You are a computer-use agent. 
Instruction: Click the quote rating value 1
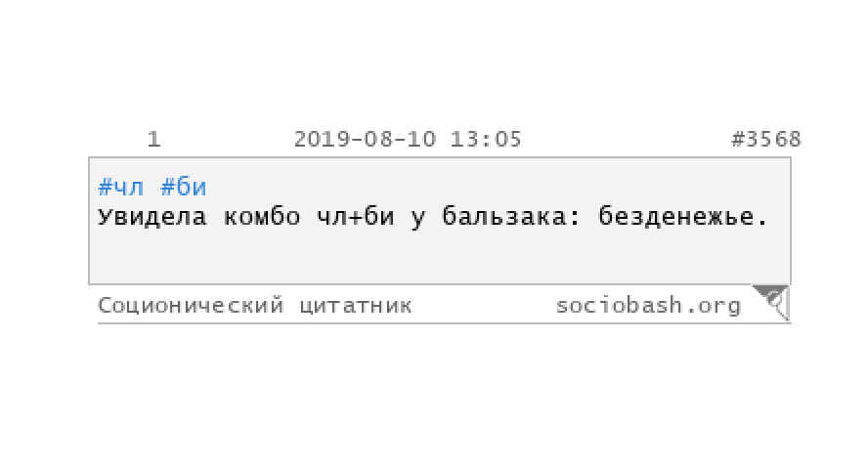click(x=153, y=139)
